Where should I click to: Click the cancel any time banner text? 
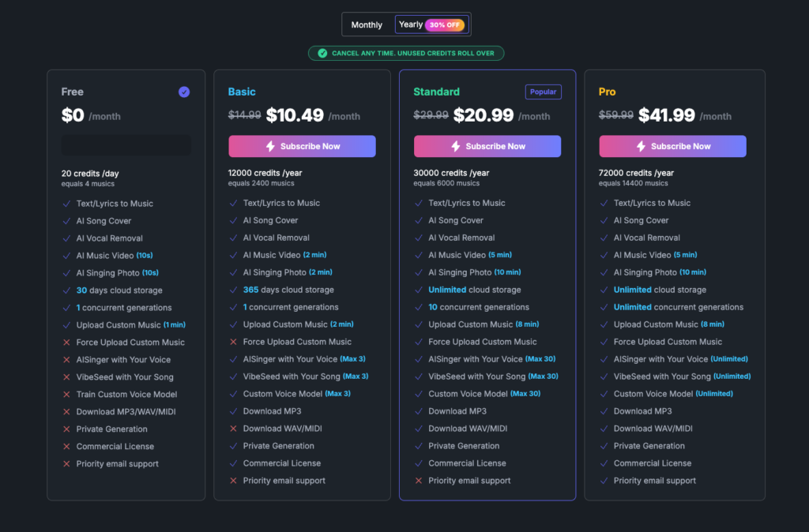(x=412, y=53)
